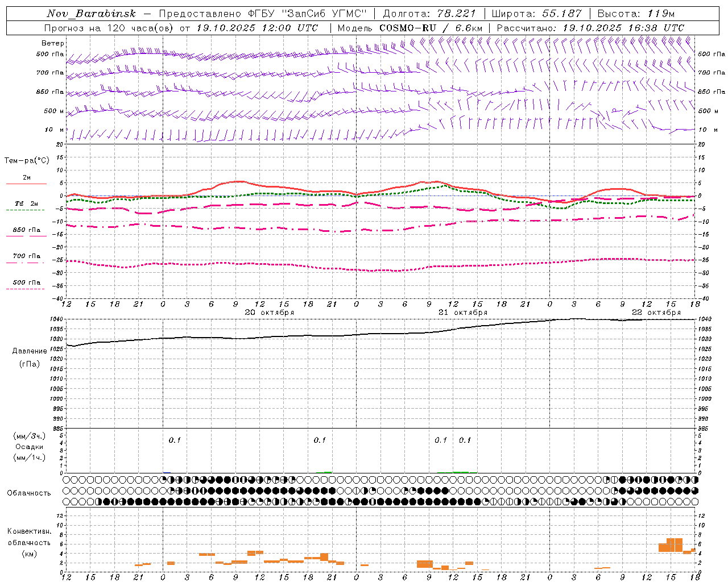
Task: Click the Высота: 119м value
Action: [636, 14]
